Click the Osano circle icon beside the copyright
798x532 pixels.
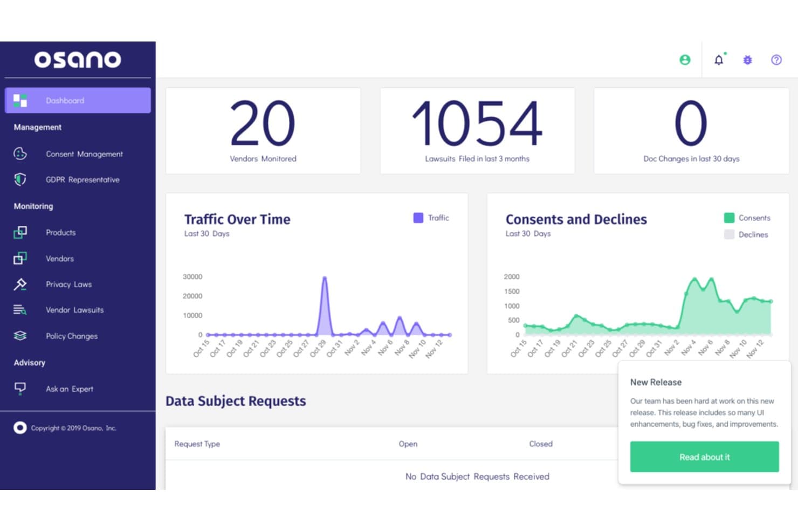pos(20,428)
